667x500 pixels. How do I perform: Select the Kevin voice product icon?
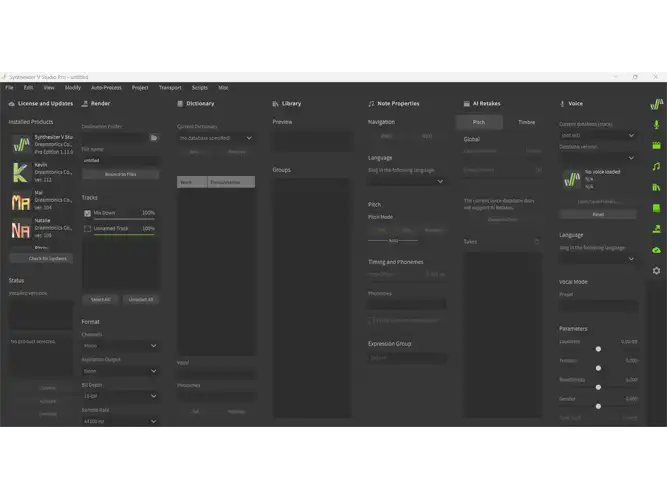point(21,172)
